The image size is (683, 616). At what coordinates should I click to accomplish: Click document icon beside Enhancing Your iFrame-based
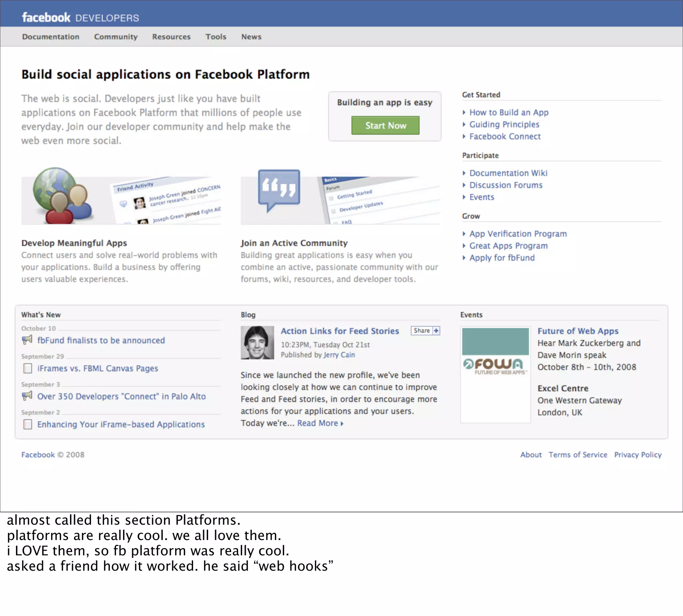[x=27, y=424]
